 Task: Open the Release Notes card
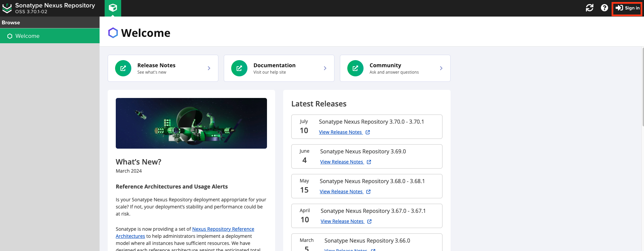163,68
